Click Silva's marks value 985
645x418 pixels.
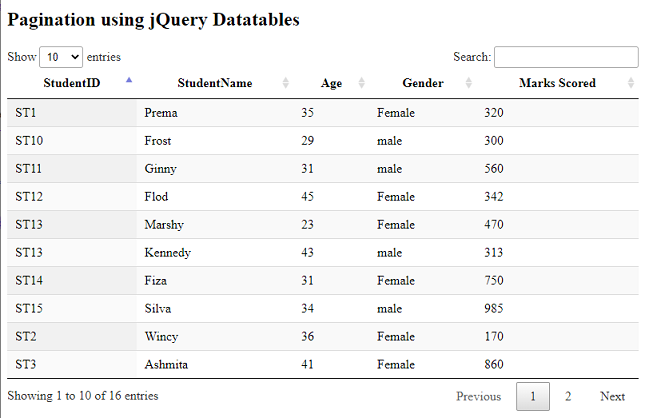tap(493, 309)
